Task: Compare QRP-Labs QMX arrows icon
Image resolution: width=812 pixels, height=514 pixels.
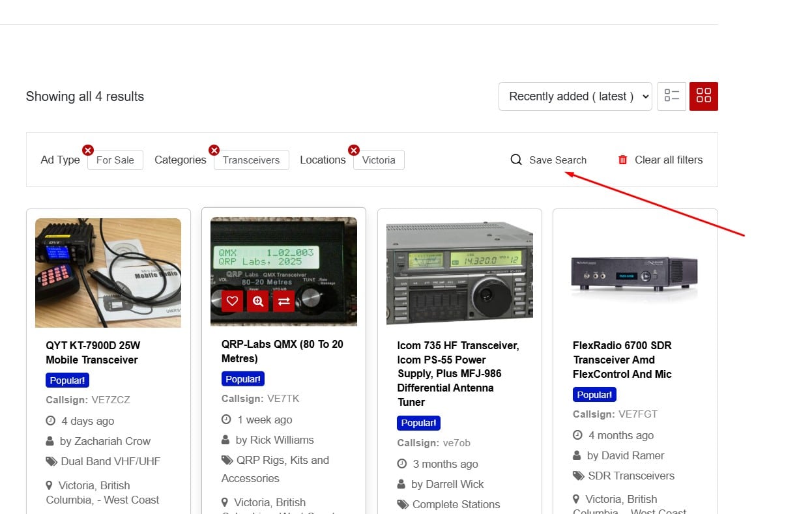Action: pyautogui.click(x=283, y=301)
